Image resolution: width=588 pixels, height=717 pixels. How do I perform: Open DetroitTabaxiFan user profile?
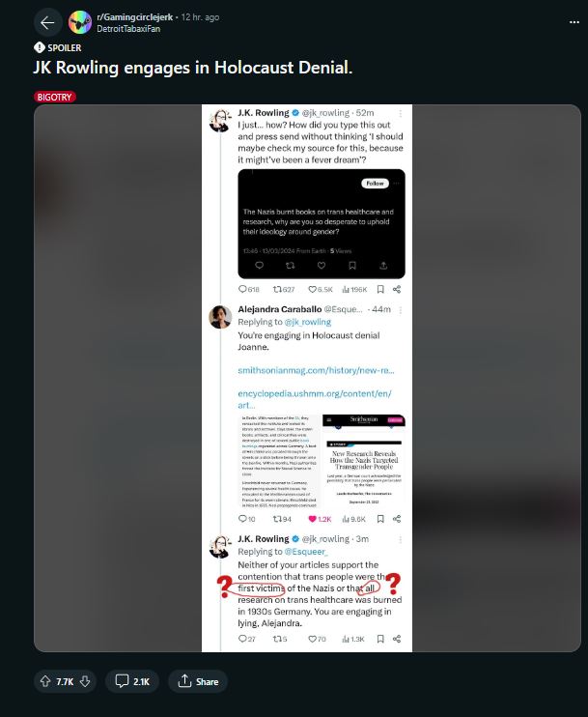coord(128,28)
